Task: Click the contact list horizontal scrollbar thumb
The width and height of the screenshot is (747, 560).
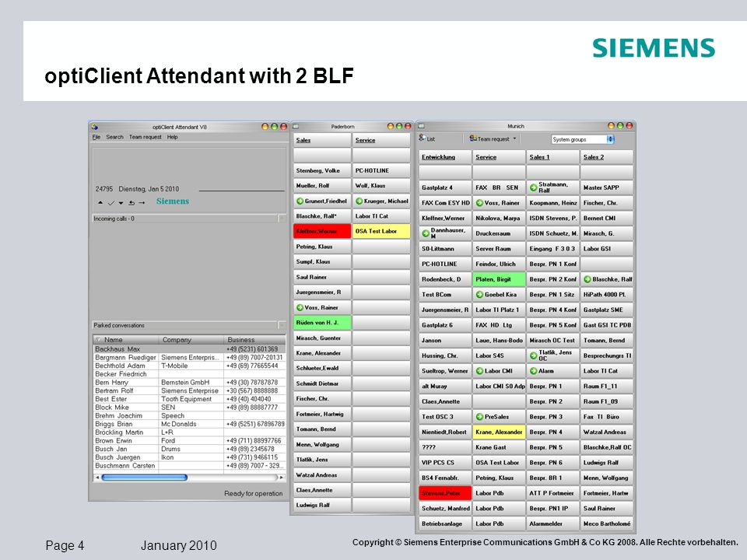Action: tap(145, 477)
